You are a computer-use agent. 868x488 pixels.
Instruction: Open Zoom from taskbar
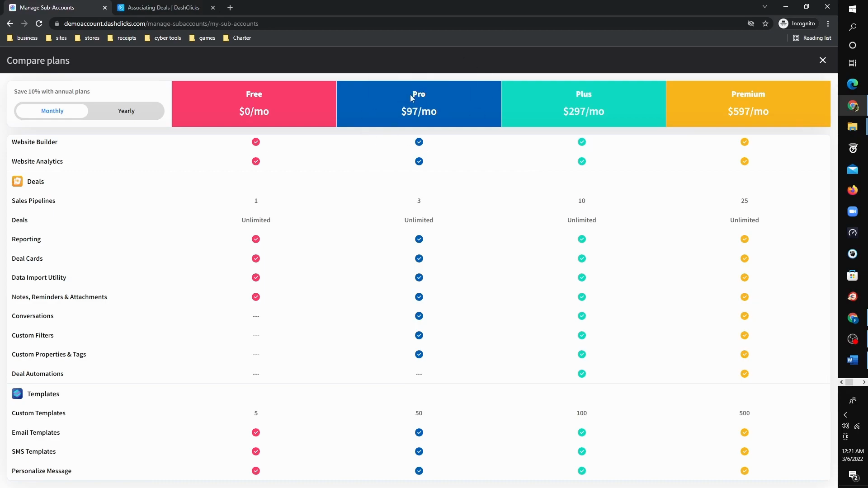tap(853, 211)
